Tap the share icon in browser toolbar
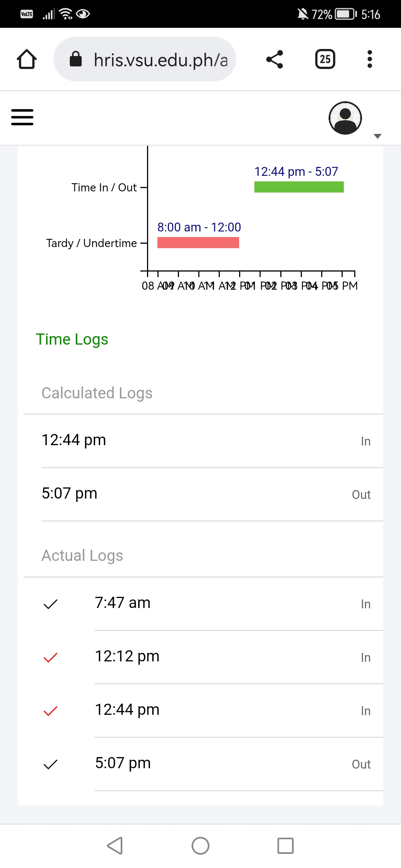 point(275,59)
